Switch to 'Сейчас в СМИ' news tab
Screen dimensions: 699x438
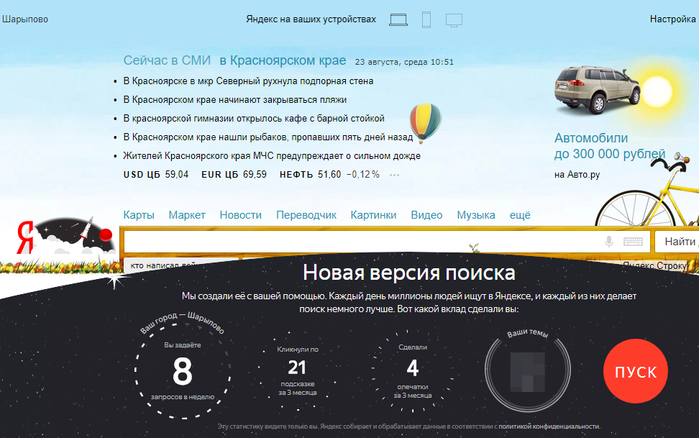(167, 61)
